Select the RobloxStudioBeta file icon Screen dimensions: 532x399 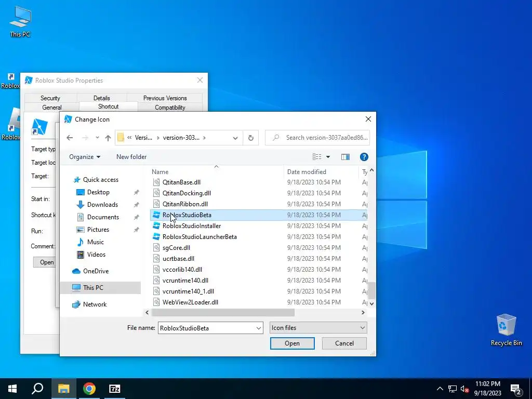point(156,215)
